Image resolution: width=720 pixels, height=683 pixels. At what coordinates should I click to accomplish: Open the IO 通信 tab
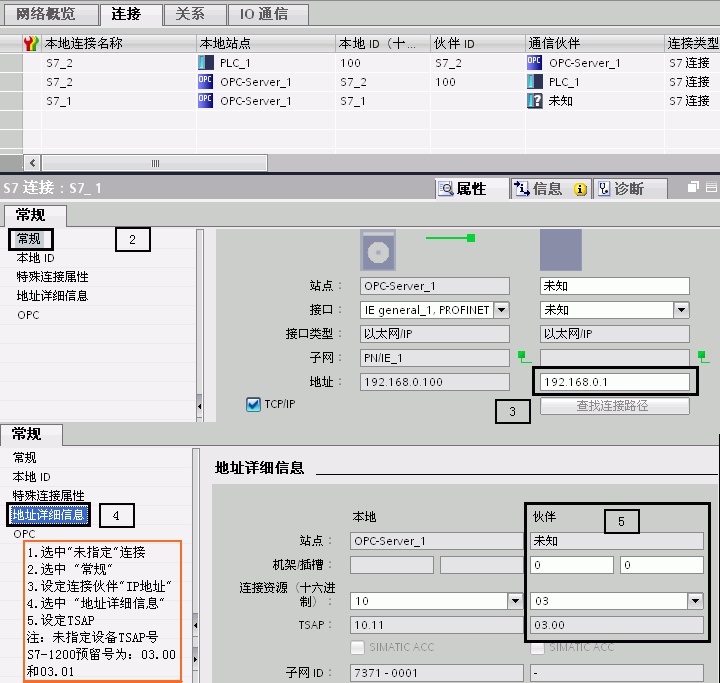point(268,14)
